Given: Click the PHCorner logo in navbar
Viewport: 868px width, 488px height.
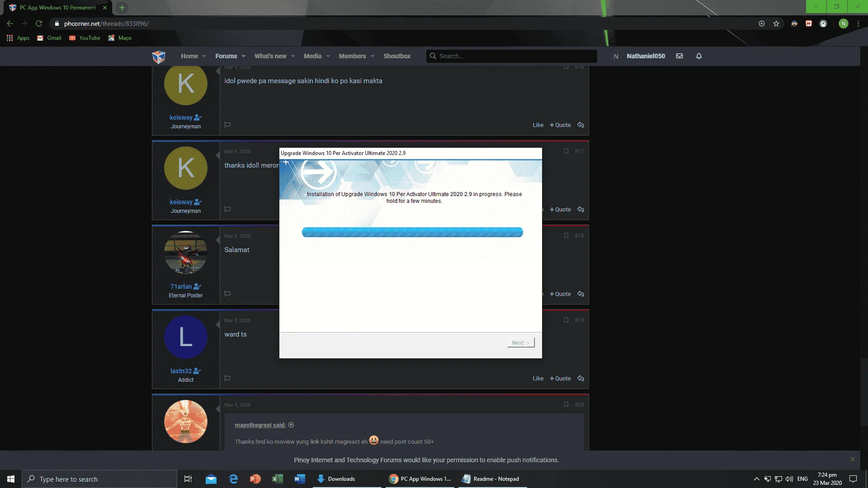Looking at the screenshot, I should tap(159, 56).
